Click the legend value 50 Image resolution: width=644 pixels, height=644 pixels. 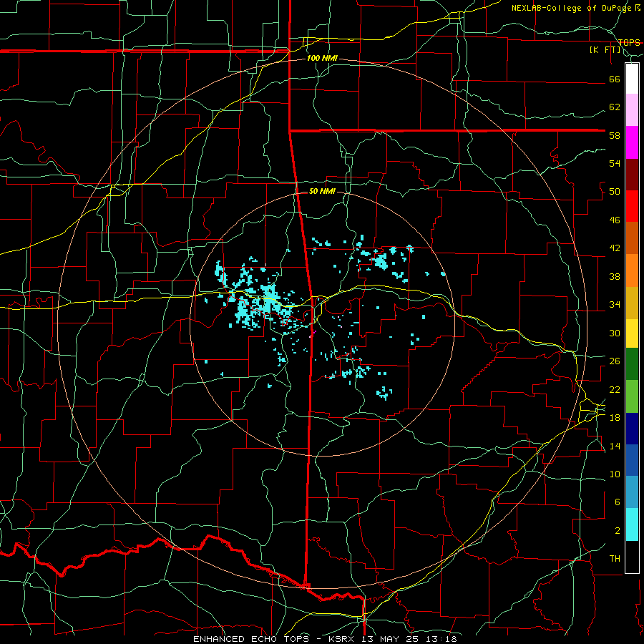pyautogui.click(x=615, y=192)
